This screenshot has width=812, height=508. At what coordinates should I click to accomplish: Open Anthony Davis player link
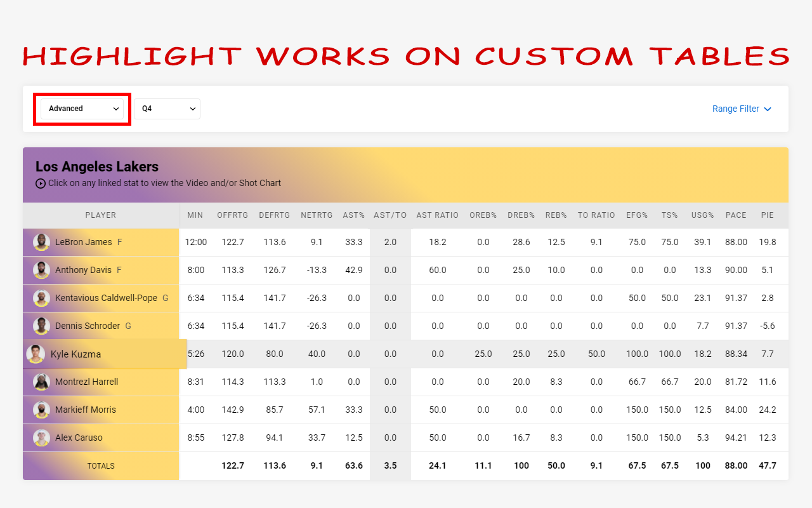coord(83,270)
